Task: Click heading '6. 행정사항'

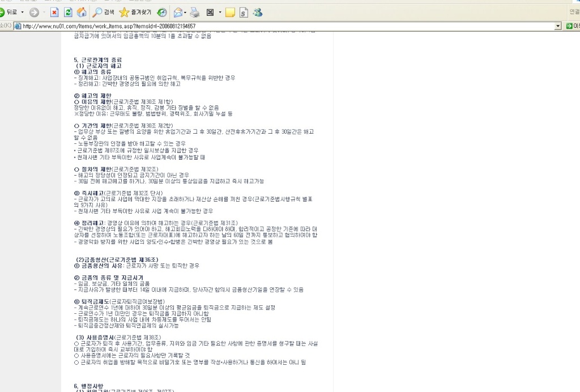Action: [88, 386]
